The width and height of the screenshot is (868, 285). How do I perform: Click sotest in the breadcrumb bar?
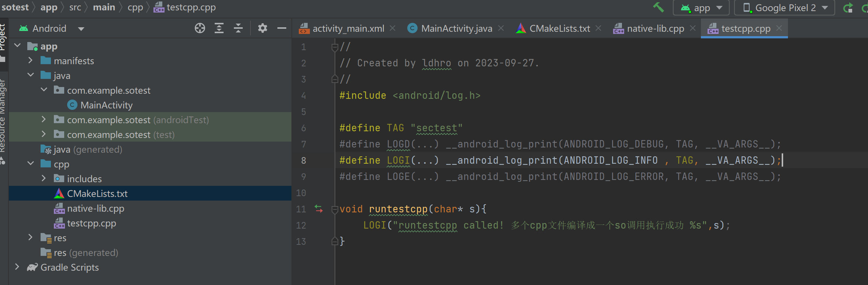tap(14, 7)
